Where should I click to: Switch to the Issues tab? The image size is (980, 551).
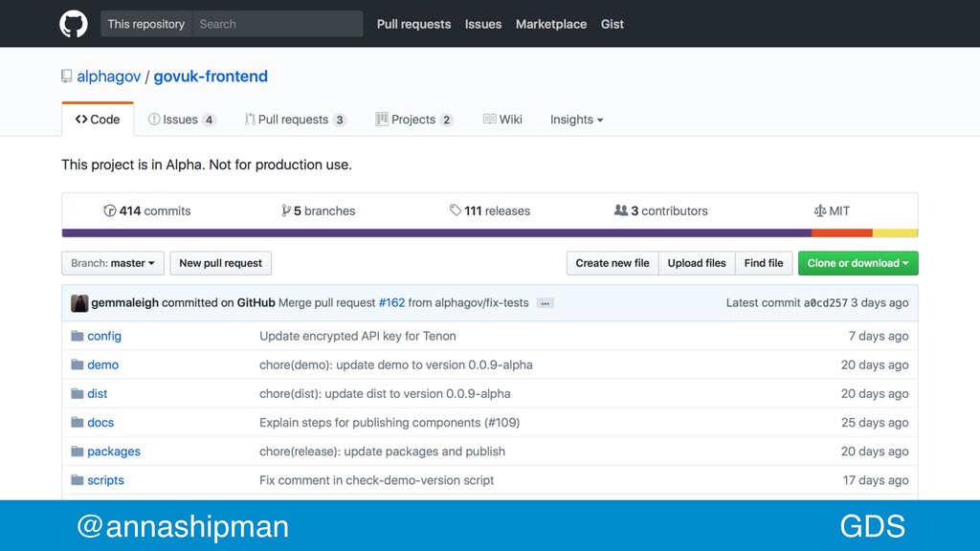[x=182, y=120]
